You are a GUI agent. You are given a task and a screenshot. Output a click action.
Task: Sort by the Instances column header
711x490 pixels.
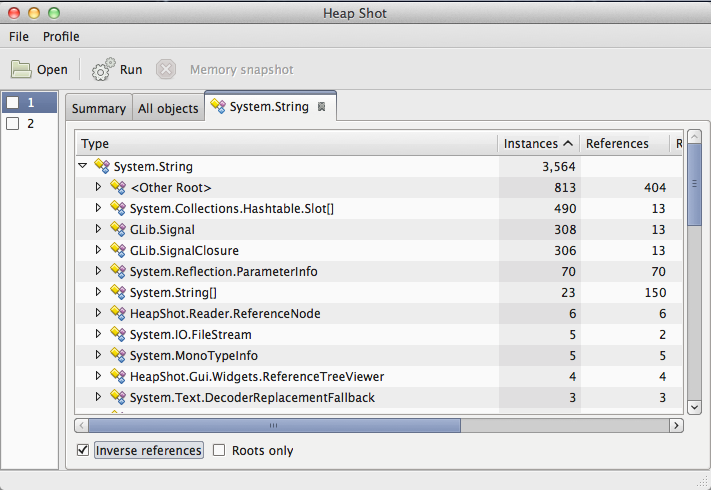pyautogui.click(x=538, y=143)
